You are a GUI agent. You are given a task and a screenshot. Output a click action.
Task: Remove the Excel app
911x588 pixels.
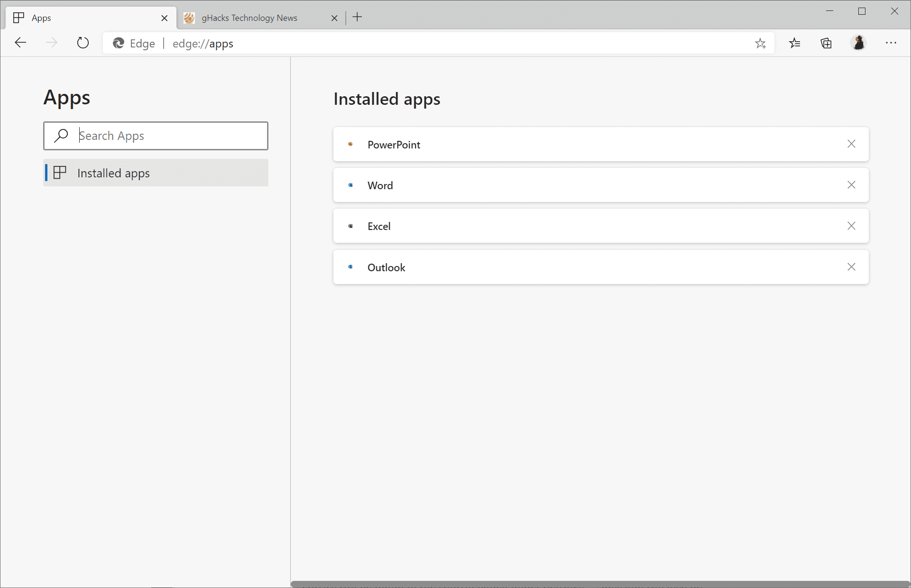[851, 226]
